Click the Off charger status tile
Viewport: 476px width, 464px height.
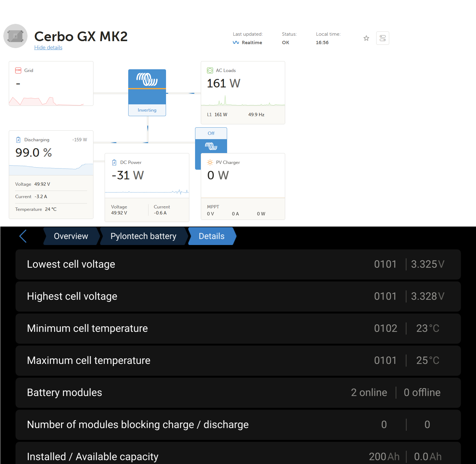pyautogui.click(x=211, y=133)
